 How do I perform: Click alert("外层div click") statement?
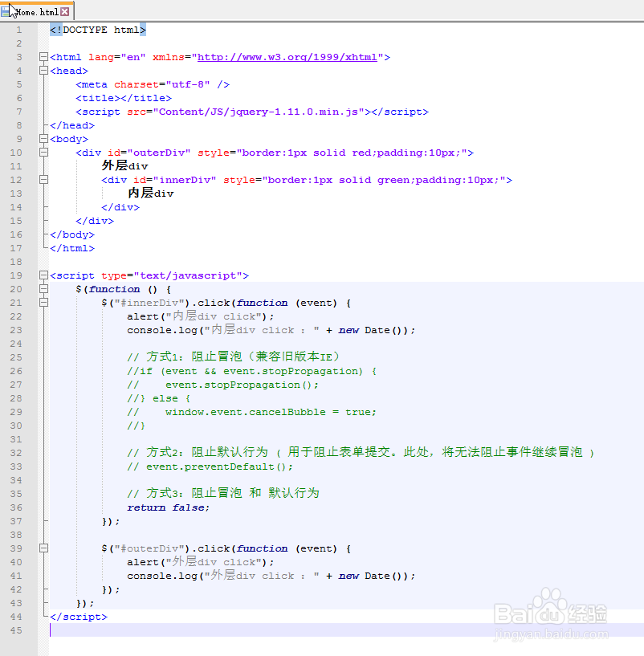(x=201, y=562)
